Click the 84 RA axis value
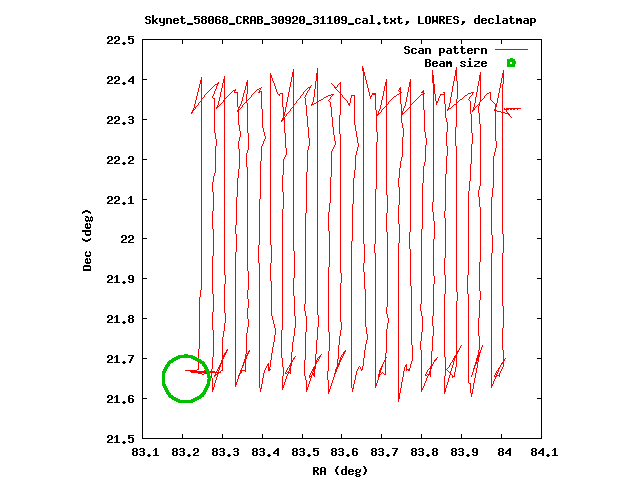Viewport: 640px width, 480px height. point(504,452)
